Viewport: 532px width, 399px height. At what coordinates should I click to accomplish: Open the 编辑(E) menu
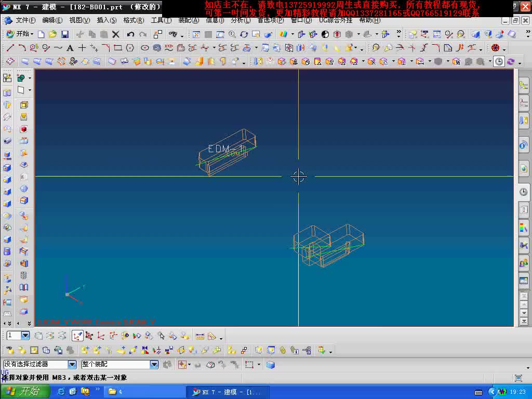(52, 20)
